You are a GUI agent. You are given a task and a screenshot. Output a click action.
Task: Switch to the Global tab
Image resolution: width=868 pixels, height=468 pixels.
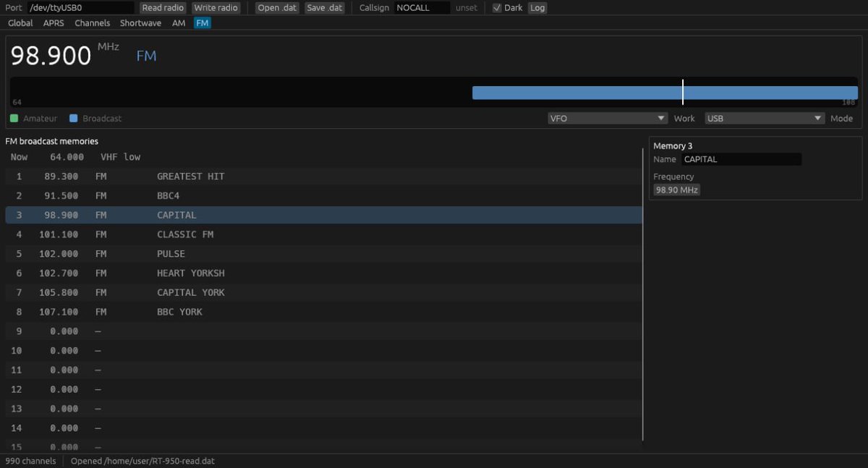[20, 23]
